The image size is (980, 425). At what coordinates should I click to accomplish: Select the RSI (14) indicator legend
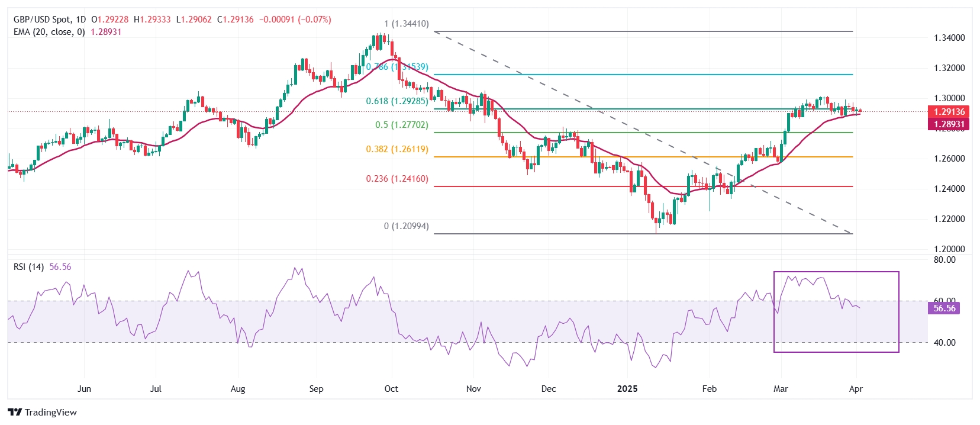tap(29, 267)
